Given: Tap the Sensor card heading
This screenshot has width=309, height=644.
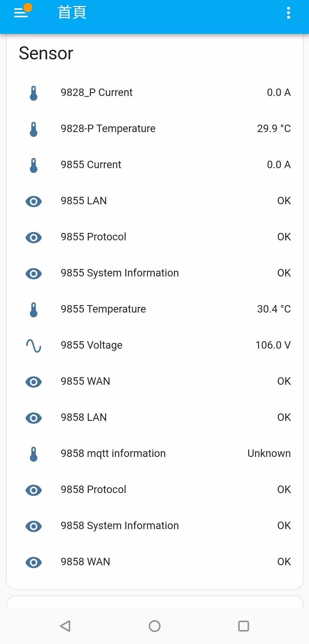Looking at the screenshot, I should pos(46,53).
